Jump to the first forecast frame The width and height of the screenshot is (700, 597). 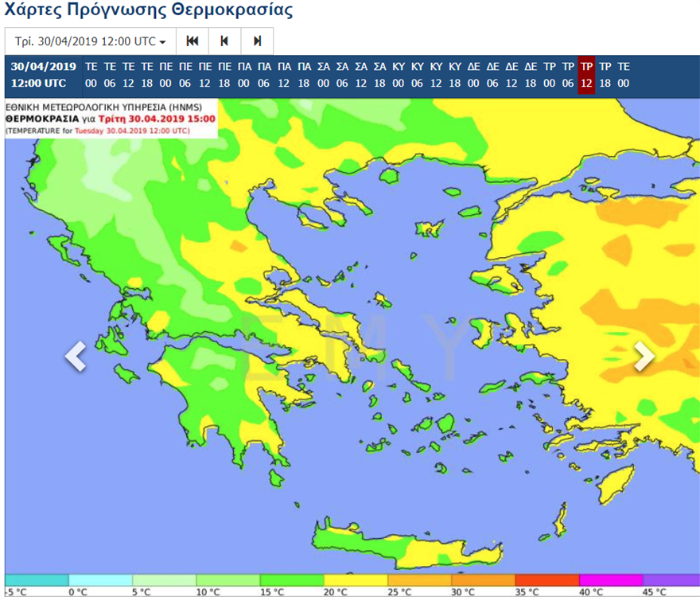coord(192,41)
